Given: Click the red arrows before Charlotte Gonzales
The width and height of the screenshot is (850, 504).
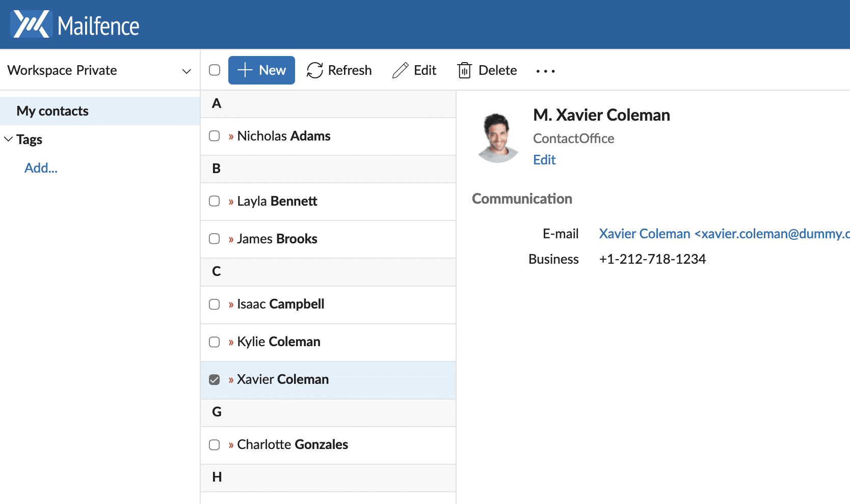Looking at the screenshot, I should 231,445.
